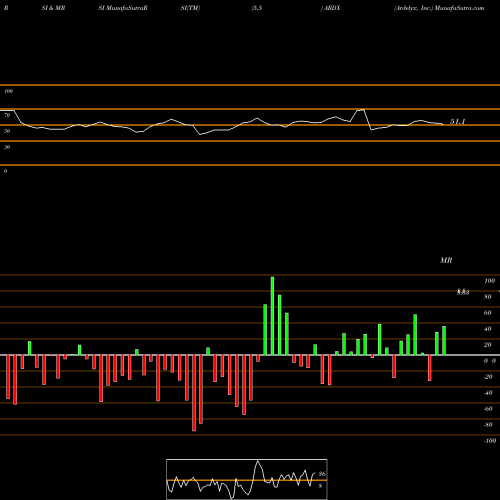The width and height of the screenshot is (500, 500).
Task: Click the 51.1 current RSI value
Action: 458,122
